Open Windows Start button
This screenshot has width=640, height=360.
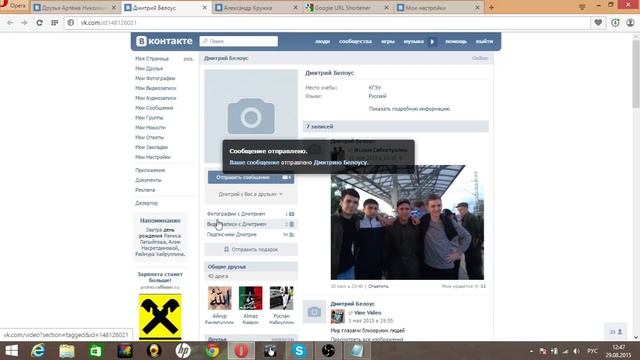click(11, 351)
